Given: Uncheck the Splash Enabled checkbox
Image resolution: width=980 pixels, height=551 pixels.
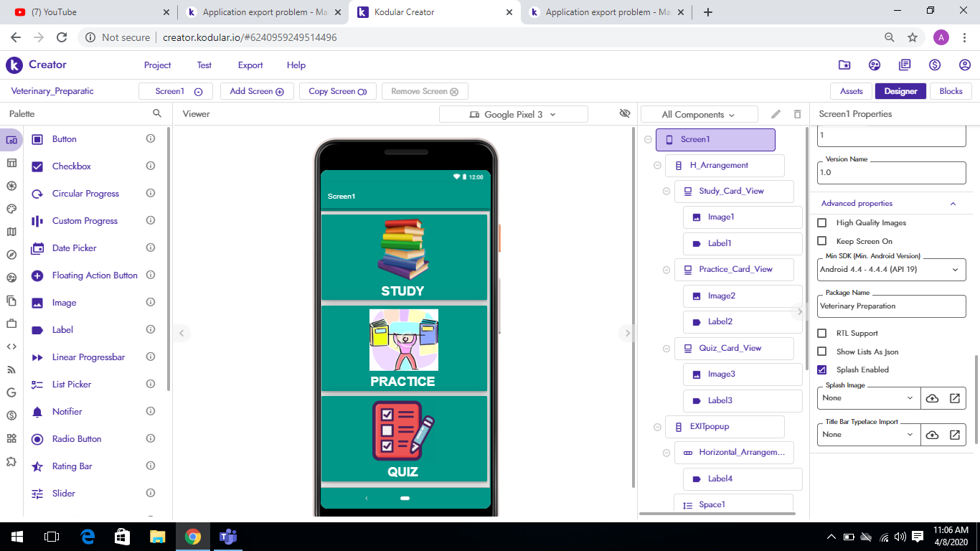Looking at the screenshot, I should pos(822,369).
